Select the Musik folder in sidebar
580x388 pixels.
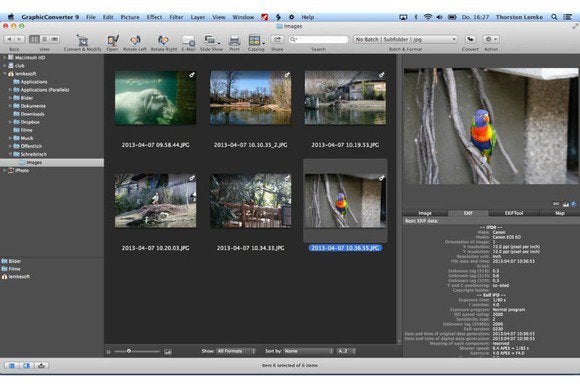pos(27,138)
